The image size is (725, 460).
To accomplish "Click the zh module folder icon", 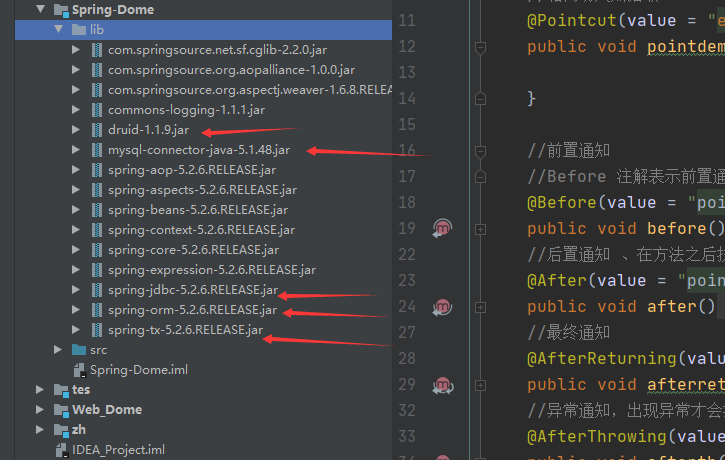I will (x=61, y=430).
